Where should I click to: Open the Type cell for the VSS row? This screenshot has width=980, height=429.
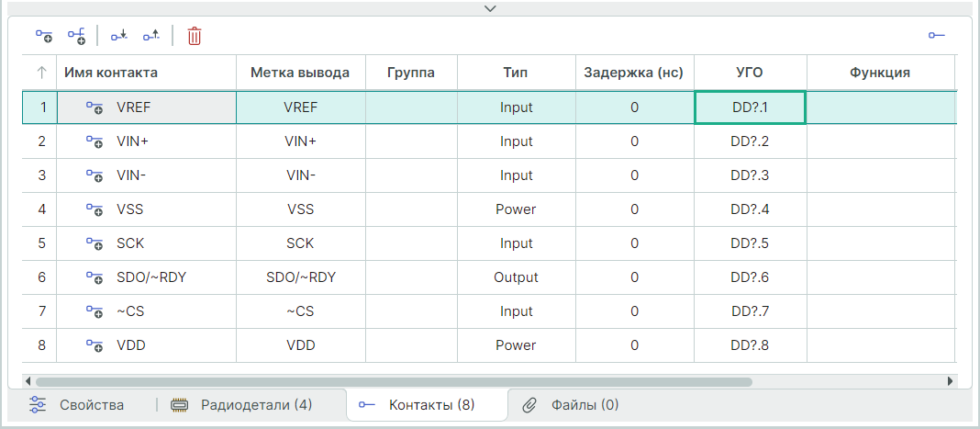pyautogui.click(x=516, y=209)
